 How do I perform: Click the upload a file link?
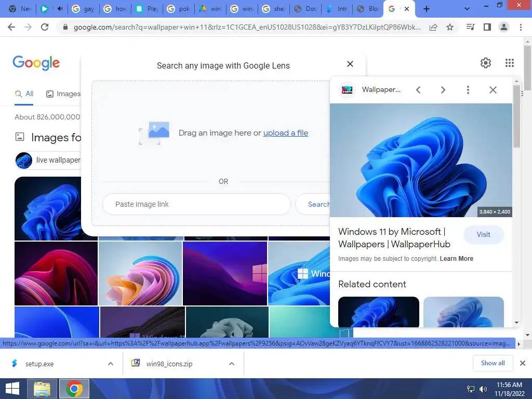[286, 133]
